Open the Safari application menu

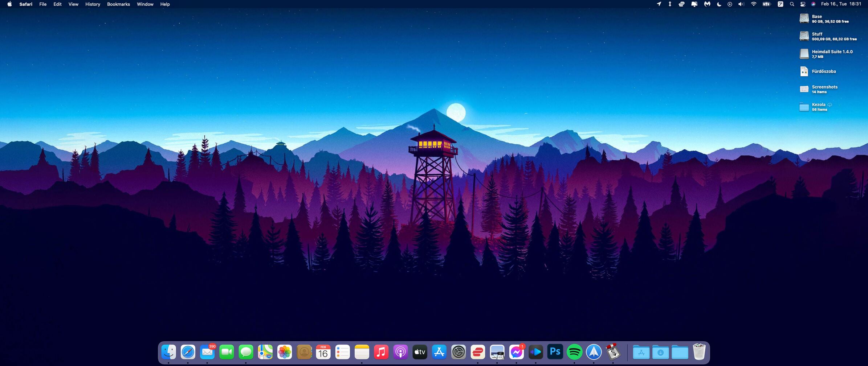(x=26, y=4)
